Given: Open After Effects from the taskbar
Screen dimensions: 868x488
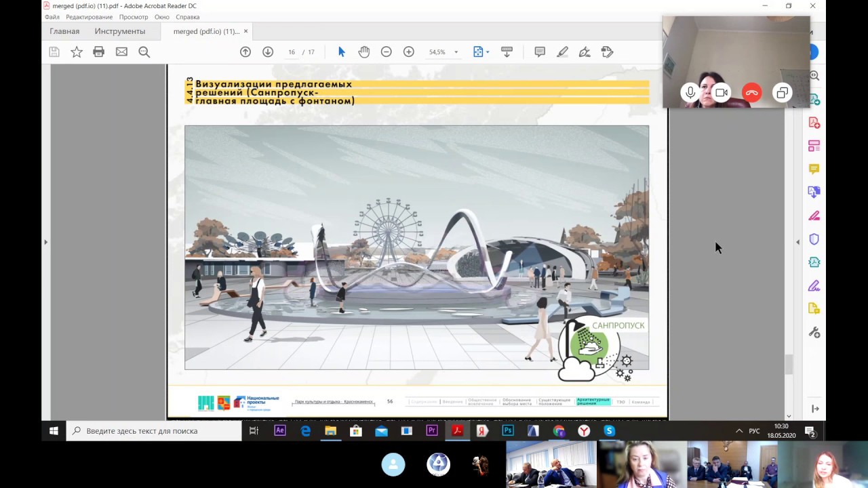Looking at the screenshot, I should point(279,430).
